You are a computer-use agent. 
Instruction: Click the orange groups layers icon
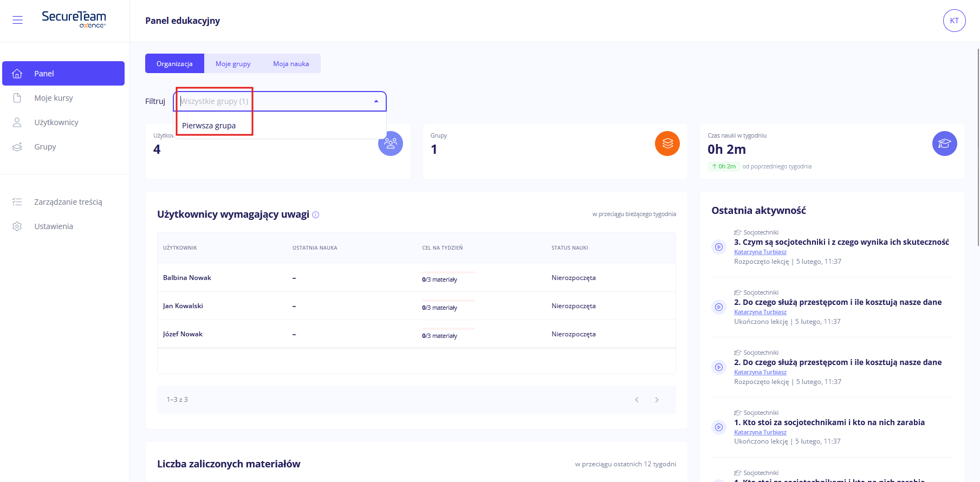(667, 144)
